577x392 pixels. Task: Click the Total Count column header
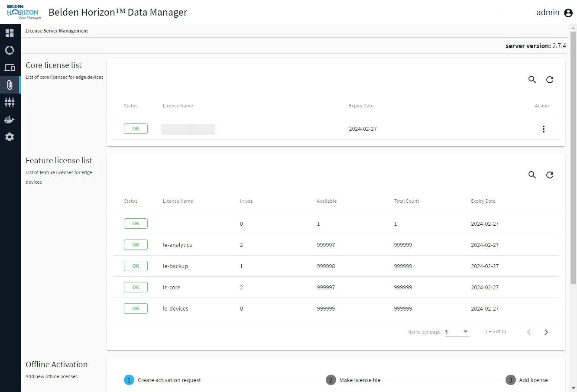[x=406, y=201]
